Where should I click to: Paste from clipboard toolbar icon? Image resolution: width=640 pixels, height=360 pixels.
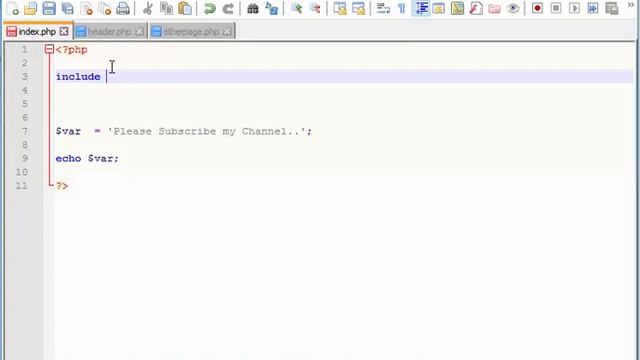(x=185, y=8)
